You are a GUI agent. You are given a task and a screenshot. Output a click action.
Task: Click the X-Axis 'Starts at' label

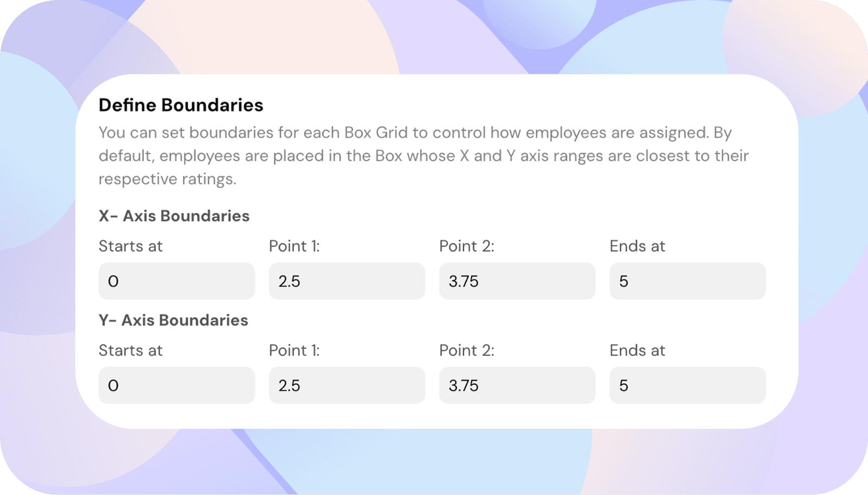[130, 246]
